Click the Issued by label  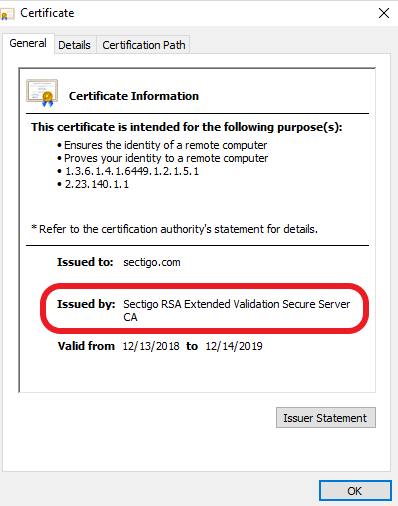[86, 304]
